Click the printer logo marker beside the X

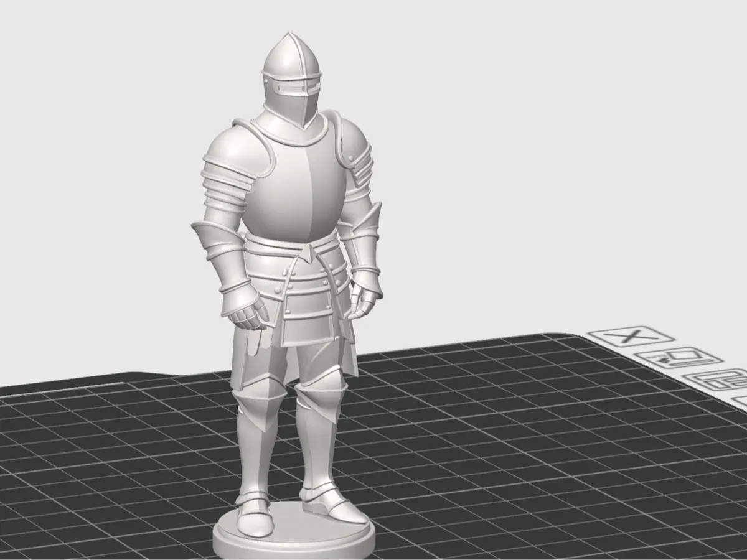tap(679, 357)
